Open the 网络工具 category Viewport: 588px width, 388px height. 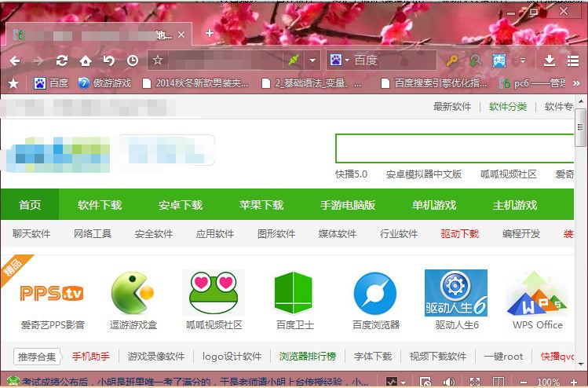coord(93,234)
